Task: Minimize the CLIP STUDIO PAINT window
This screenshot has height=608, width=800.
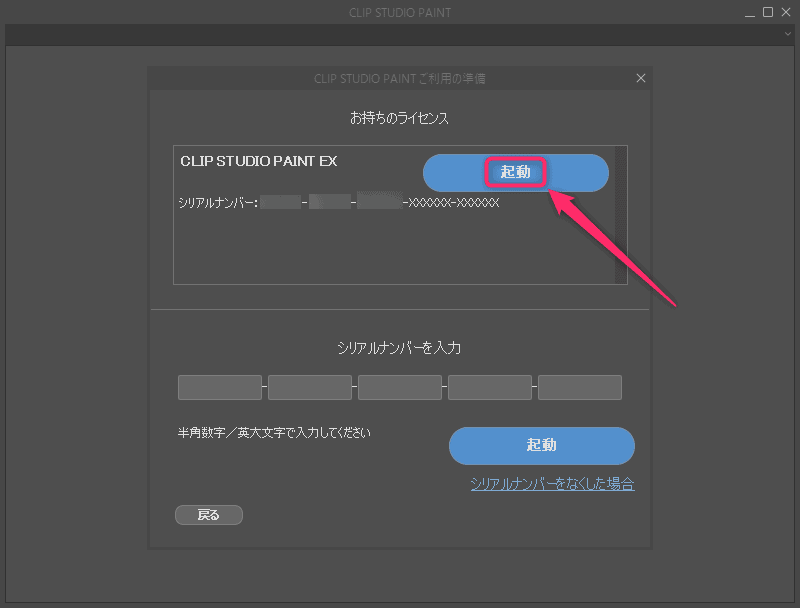Action: [749, 12]
